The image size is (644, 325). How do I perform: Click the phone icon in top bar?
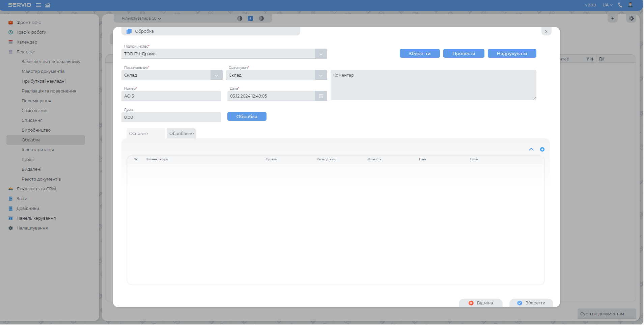pyautogui.click(x=620, y=5)
